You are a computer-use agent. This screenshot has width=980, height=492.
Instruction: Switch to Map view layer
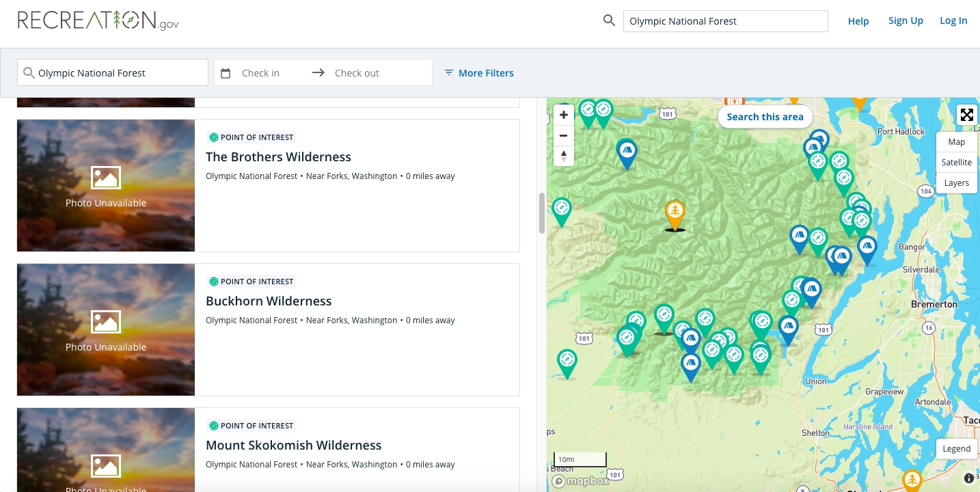[x=957, y=142]
